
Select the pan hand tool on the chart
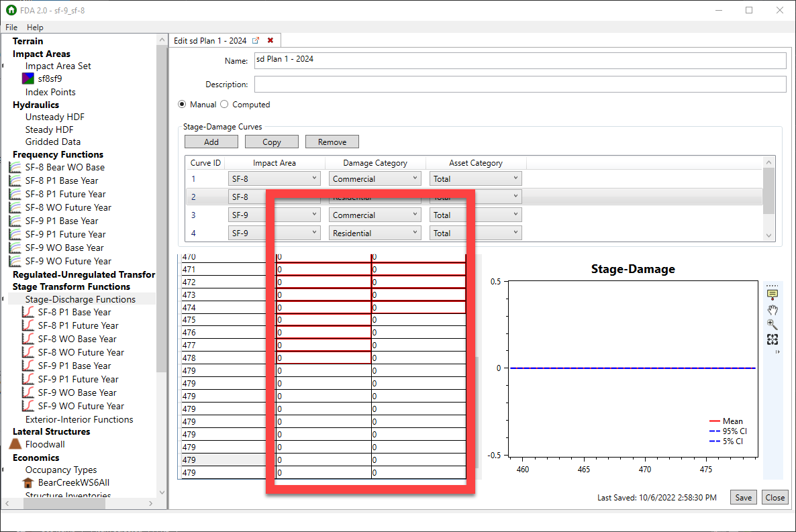pyautogui.click(x=773, y=310)
